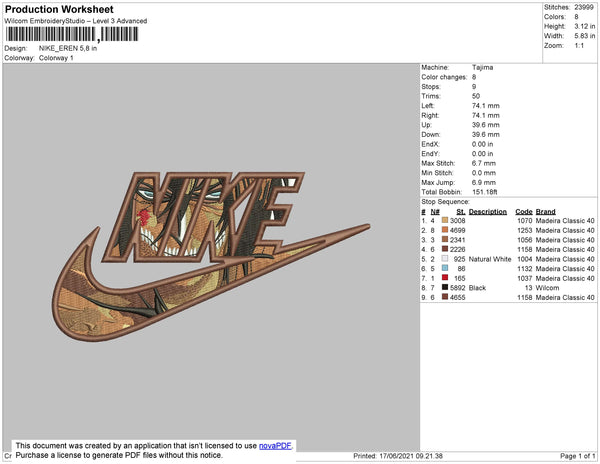Click the Black 5892 thread swatch
Screen dimensions: 600x464
[445, 287]
